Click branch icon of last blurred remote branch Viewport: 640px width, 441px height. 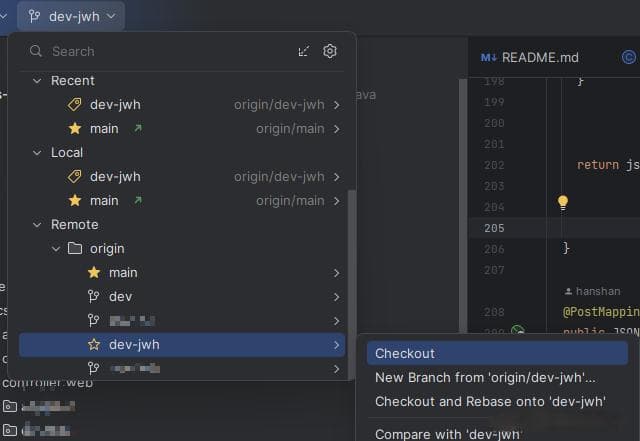coord(93,369)
